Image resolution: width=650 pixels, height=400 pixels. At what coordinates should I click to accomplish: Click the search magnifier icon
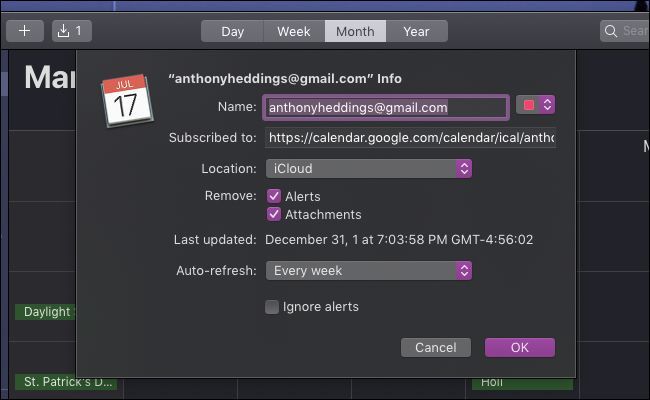(611, 31)
